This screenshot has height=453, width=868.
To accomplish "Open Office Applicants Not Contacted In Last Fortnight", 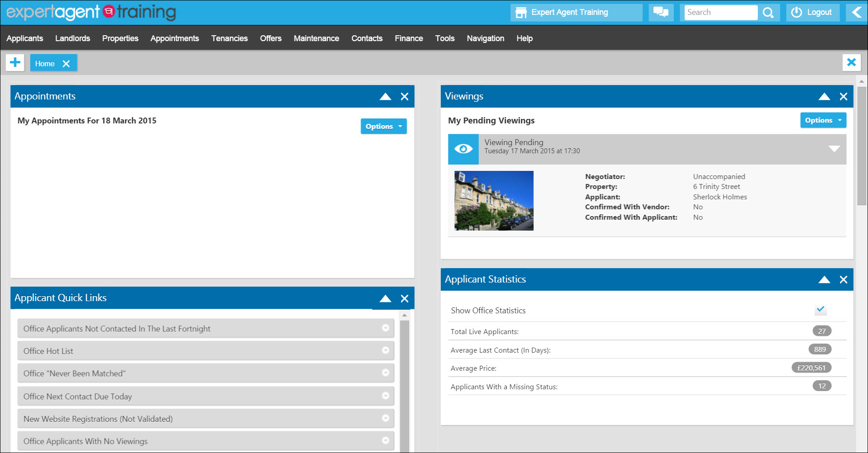I will click(206, 329).
